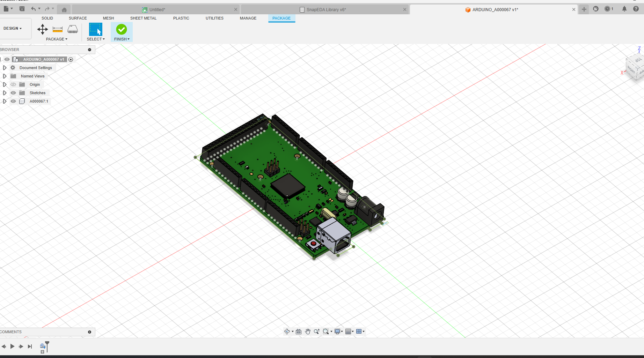
Task: Show the Origin folder
Action: click(13, 84)
